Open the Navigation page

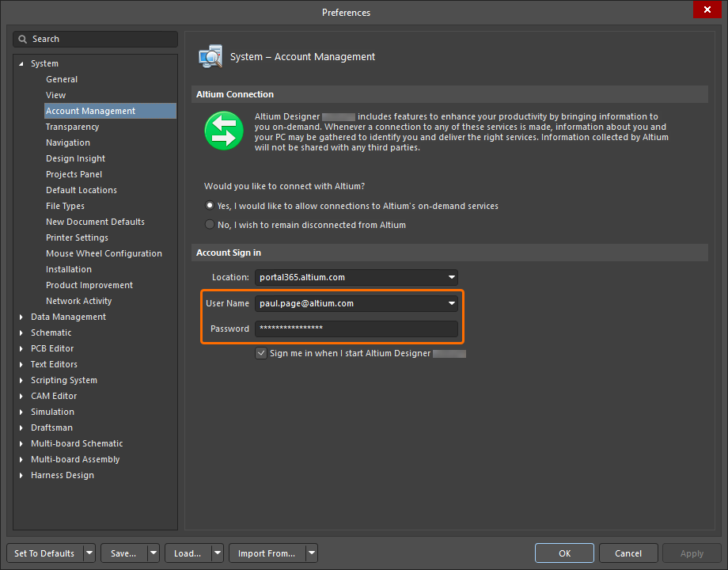click(x=68, y=142)
